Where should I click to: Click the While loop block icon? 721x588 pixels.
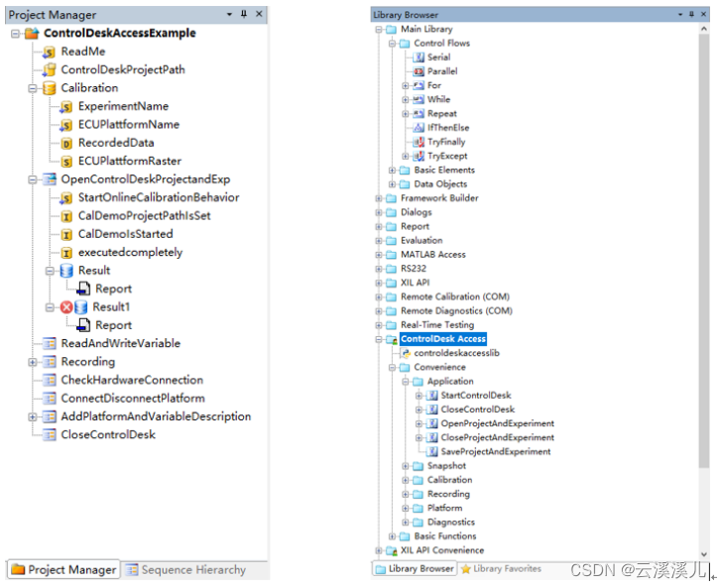(419, 100)
